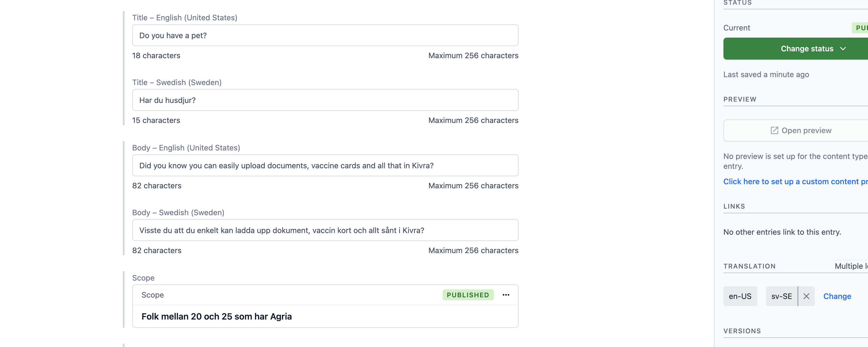Image resolution: width=868 pixels, height=347 pixels.
Task: Click the external-link icon on Open preview
Action: [x=774, y=130]
